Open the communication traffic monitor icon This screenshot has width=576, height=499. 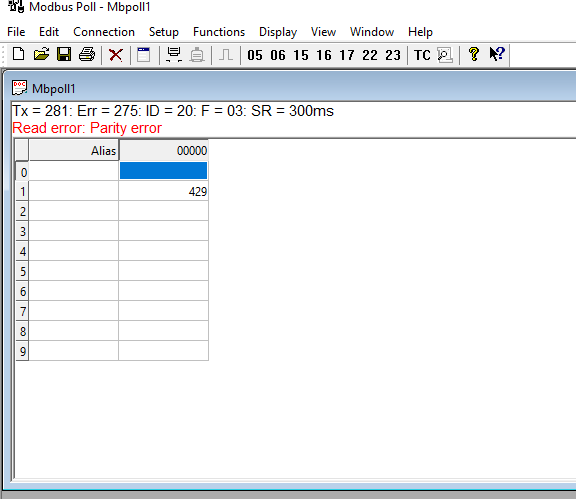[x=445, y=55]
